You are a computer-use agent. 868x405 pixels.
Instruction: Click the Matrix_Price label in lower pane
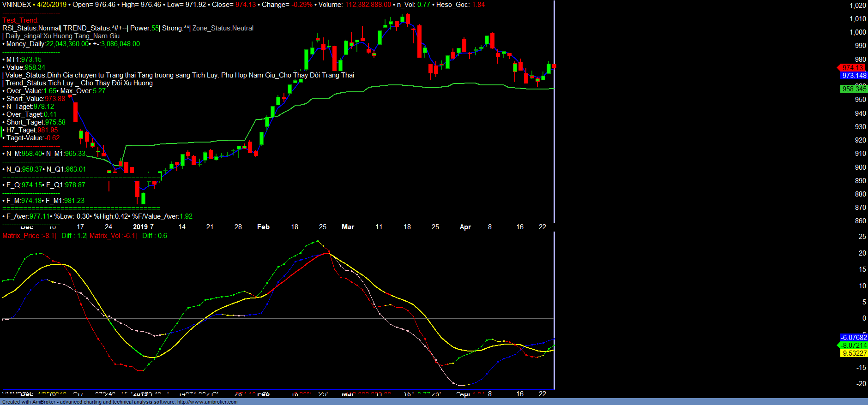[x=21, y=236]
